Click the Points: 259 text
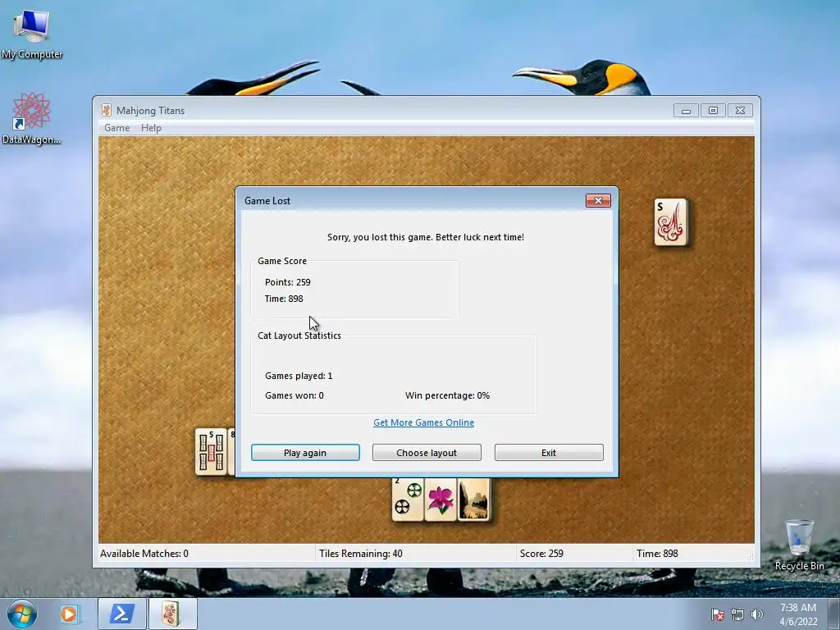This screenshot has height=630, width=840. tap(288, 282)
